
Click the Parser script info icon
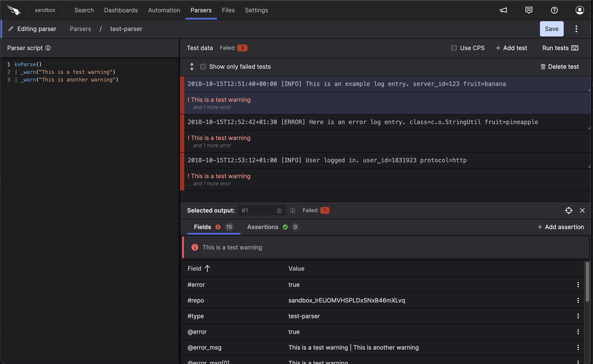tap(48, 48)
